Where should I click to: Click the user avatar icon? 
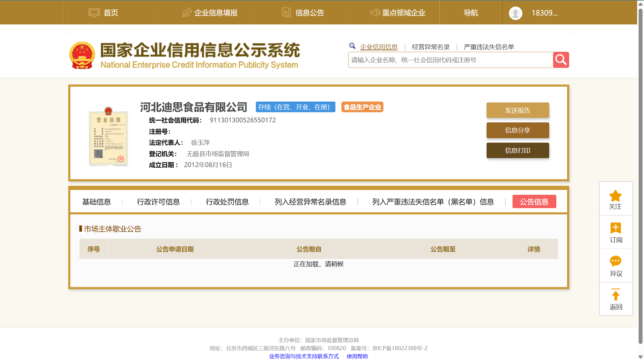515,13
